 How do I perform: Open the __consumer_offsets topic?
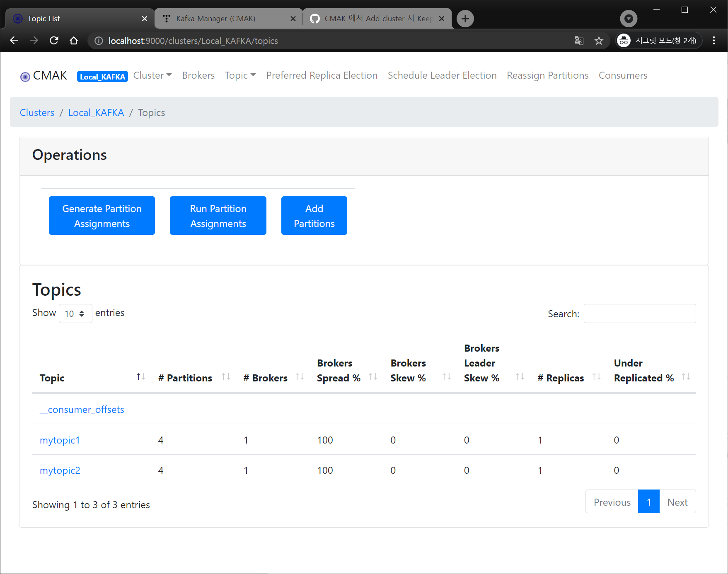tap(82, 410)
